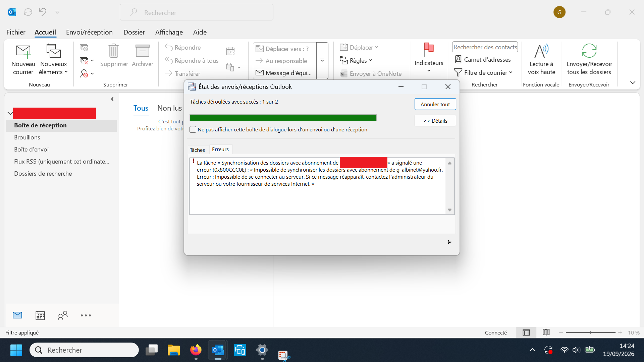Open the Fichier menu

pos(16,32)
